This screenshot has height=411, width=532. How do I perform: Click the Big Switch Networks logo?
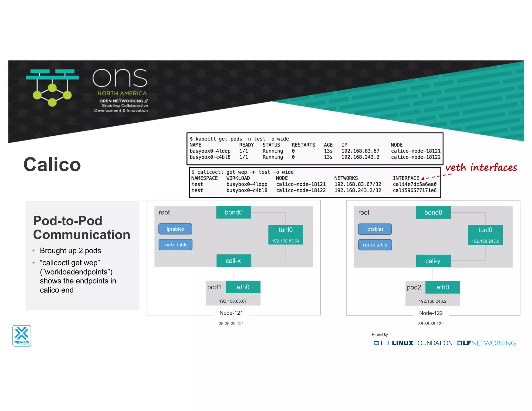click(x=22, y=335)
